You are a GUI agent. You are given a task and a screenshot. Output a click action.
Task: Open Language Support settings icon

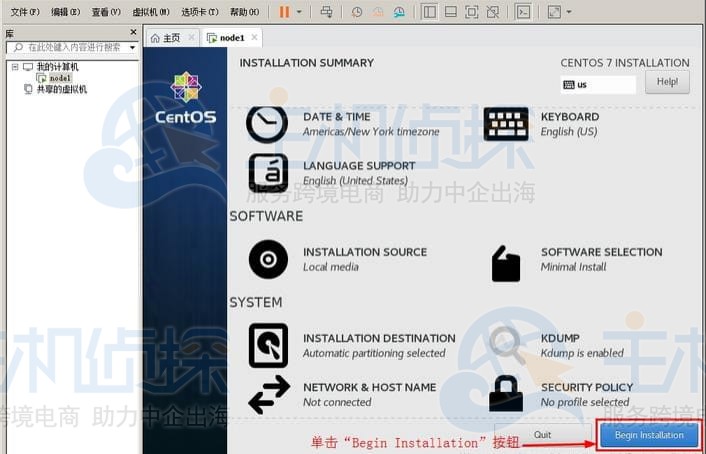(267, 173)
